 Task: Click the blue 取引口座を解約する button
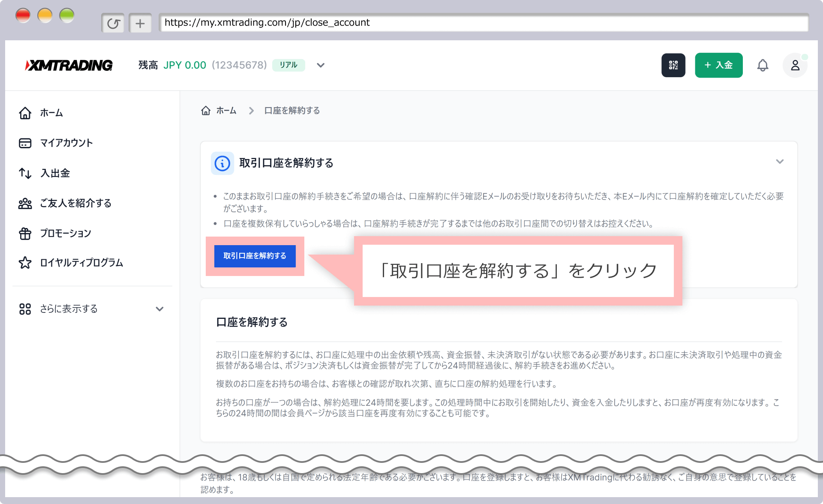tap(255, 256)
